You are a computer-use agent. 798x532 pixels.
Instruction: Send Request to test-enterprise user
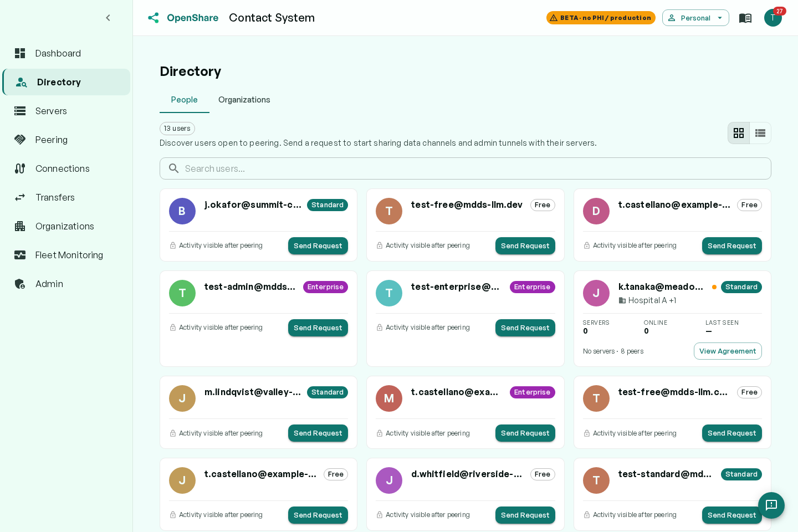point(525,328)
